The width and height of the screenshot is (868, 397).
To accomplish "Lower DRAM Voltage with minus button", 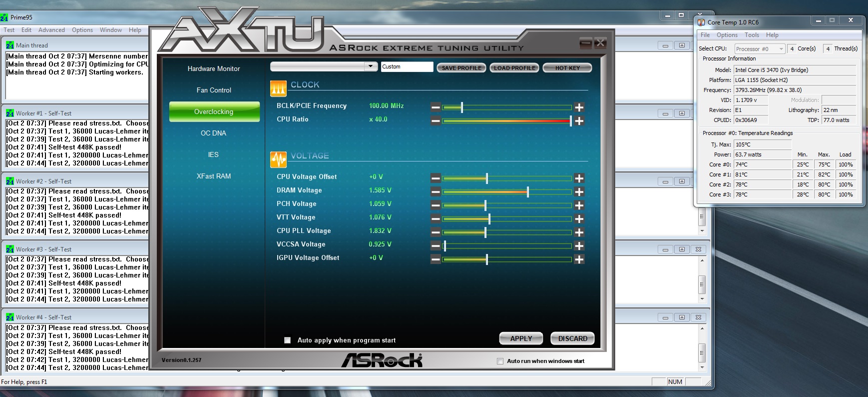I will tap(435, 192).
